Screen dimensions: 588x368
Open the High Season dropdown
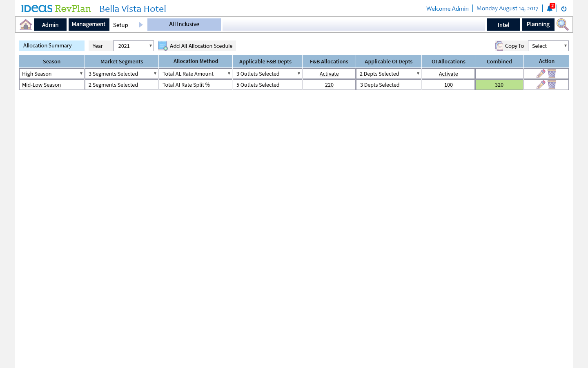pos(52,74)
